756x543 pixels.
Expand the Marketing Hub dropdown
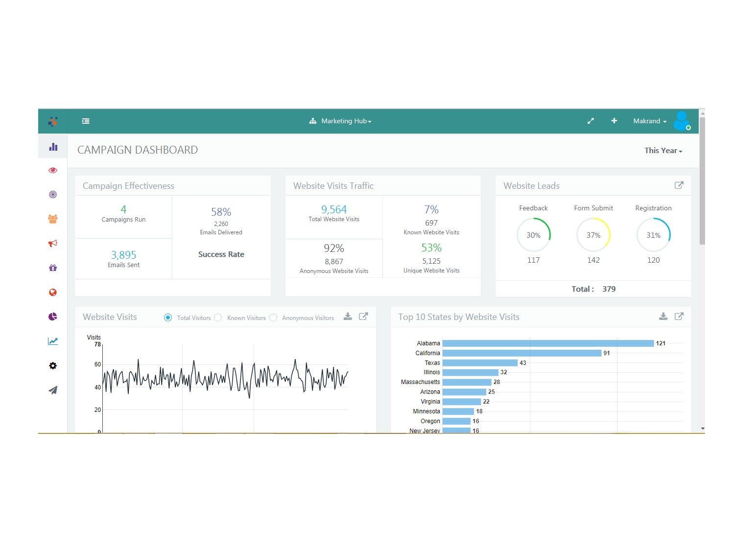tap(340, 121)
